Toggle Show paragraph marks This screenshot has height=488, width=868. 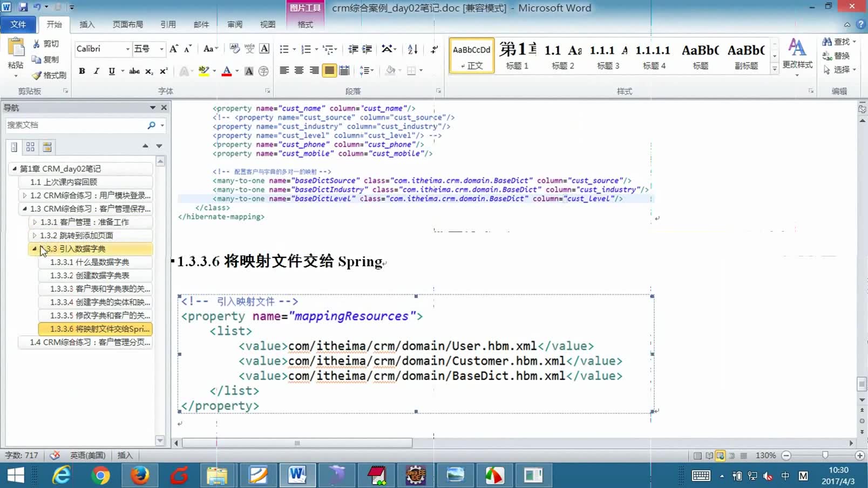coord(435,49)
